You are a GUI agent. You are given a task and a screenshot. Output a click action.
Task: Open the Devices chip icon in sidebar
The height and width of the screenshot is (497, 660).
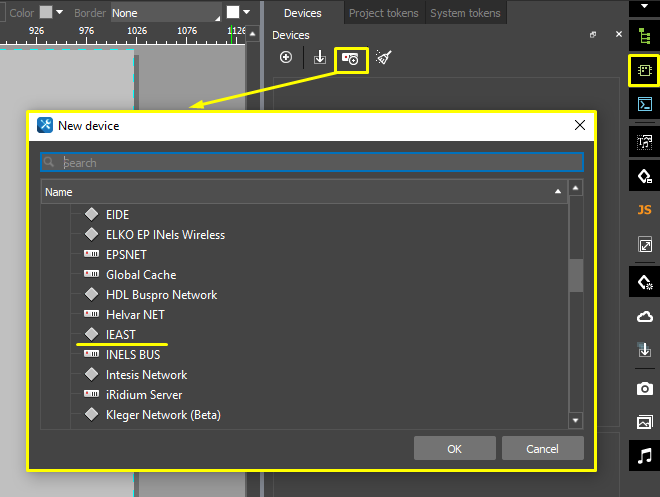click(x=644, y=70)
